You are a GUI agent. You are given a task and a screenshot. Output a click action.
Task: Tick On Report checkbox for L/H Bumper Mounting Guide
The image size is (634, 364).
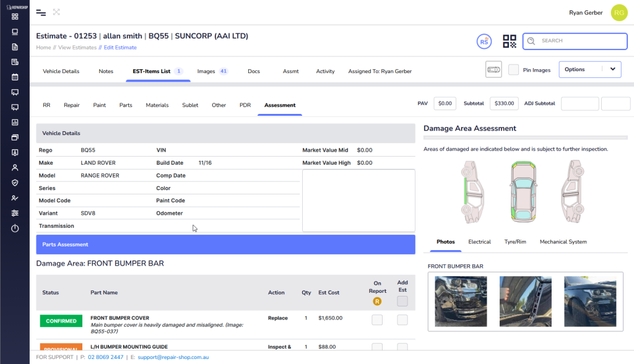pos(377,347)
